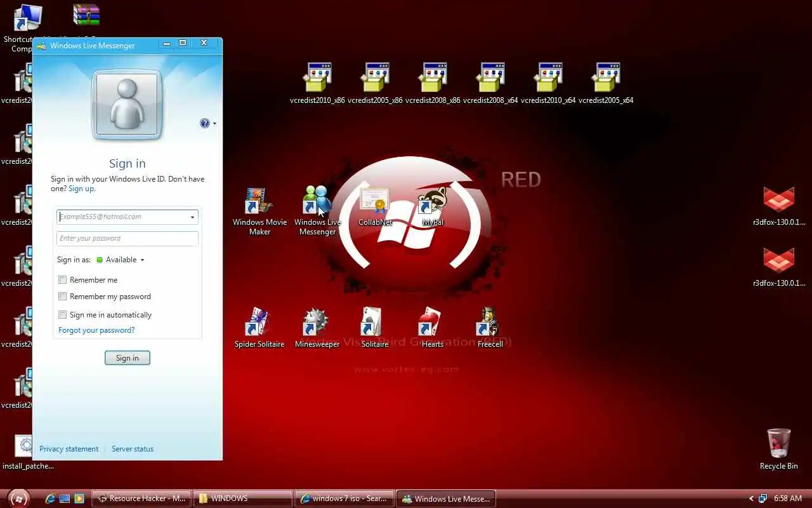The width and height of the screenshot is (812, 508).
Task: Click Forgot your password link
Action: 96,330
